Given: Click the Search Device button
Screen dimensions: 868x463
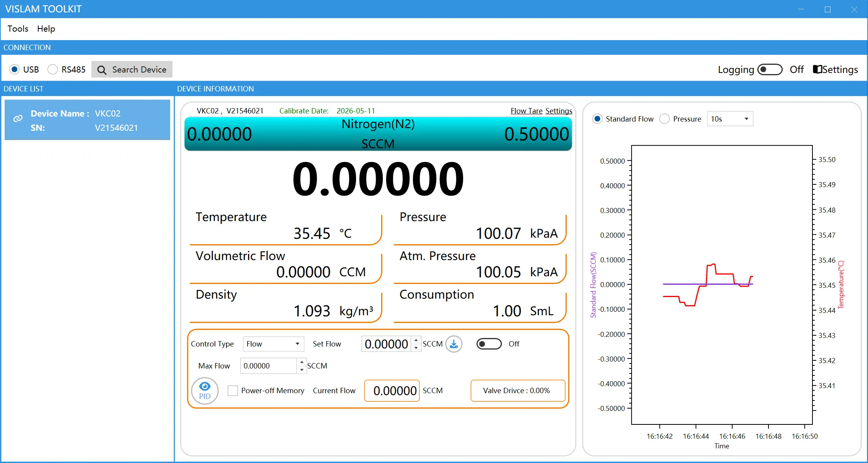Looking at the screenshot, I should (x=132, y=69).
